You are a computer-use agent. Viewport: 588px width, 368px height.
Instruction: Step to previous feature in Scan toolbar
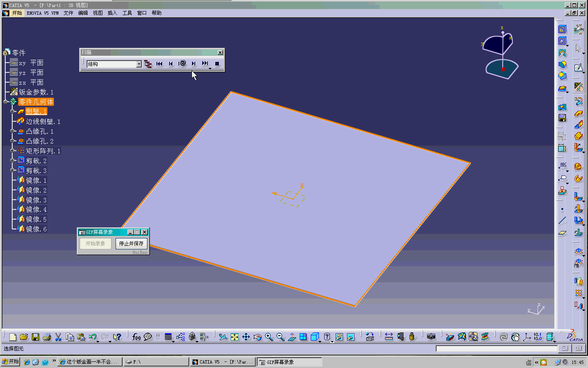point(171,64)
